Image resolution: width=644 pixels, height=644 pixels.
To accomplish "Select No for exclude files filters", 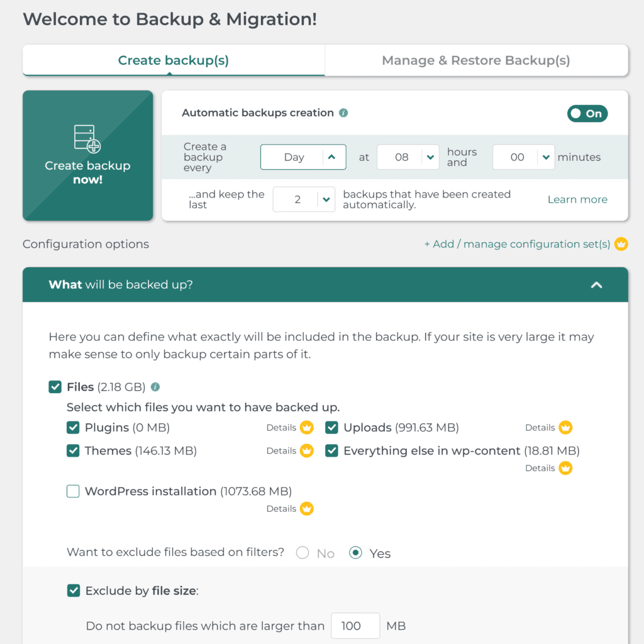I will coord(303,553).
